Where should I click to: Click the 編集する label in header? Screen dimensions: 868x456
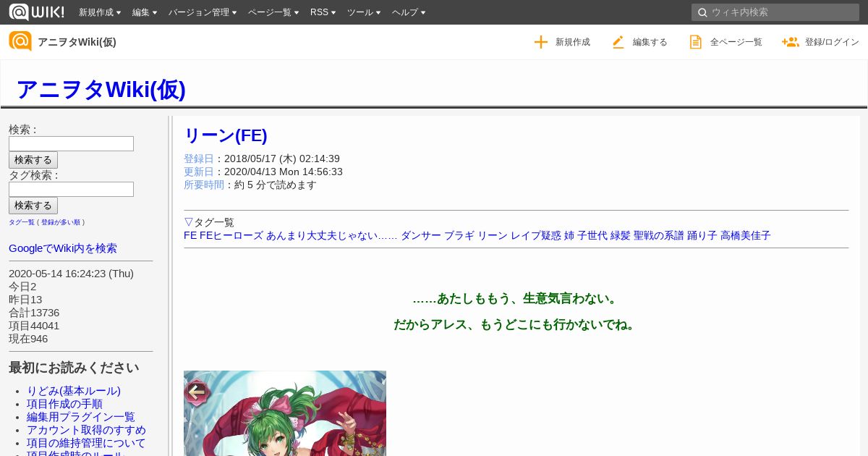pos(650,42)
